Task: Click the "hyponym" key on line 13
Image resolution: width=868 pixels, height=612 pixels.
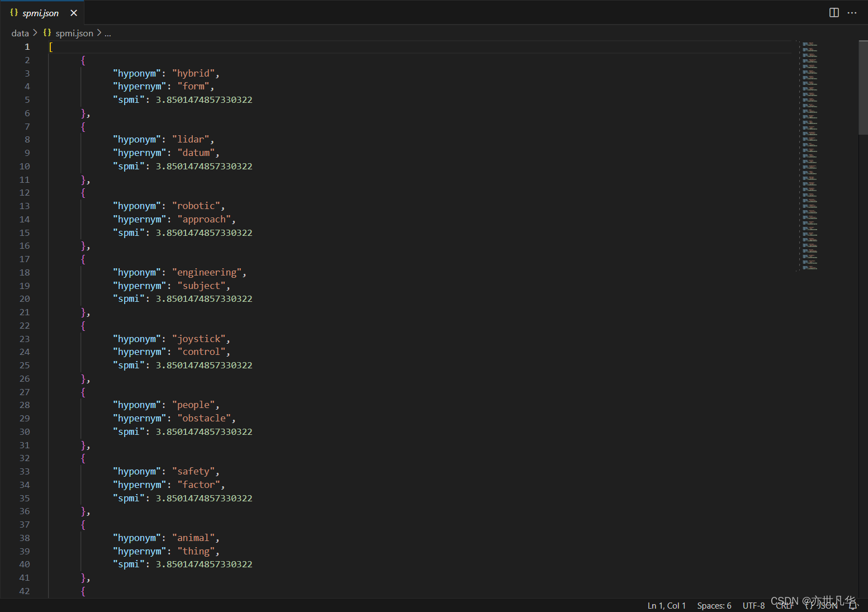Action: coord(137,206)
